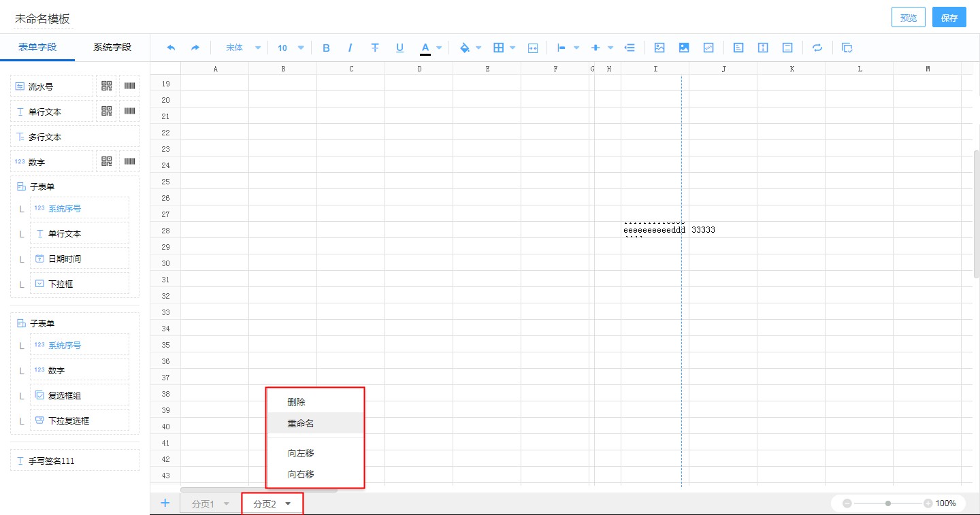Screen dimensions: 980x515
Task: Click the paint bucket fill color icon
Action: (465, 48)
